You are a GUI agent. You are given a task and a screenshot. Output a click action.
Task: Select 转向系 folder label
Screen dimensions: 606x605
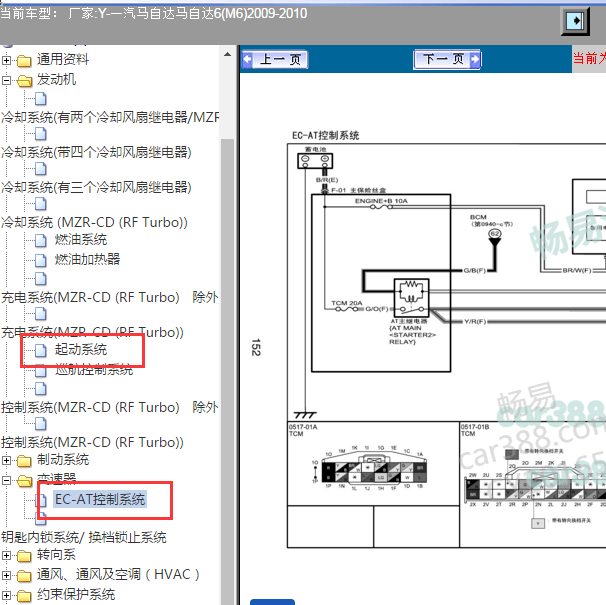(x=56, y=555)
